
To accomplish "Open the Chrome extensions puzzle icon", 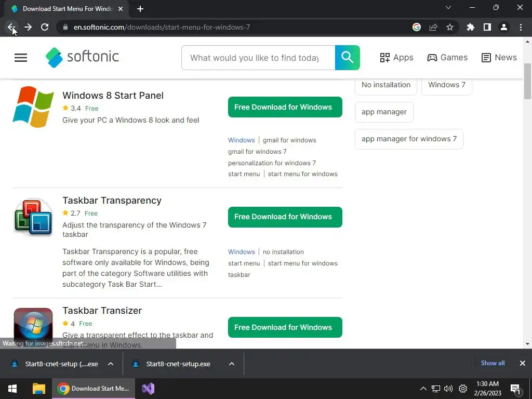I will coord(471,27).
